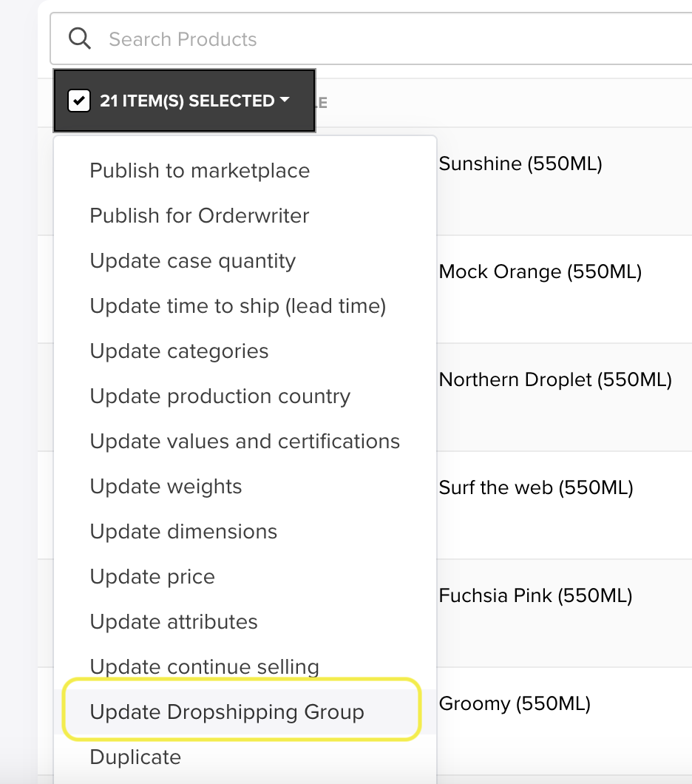Focus the Search Products field
Image resolution: width=692 pixels, height=784 pixels.
coord(370,39)
